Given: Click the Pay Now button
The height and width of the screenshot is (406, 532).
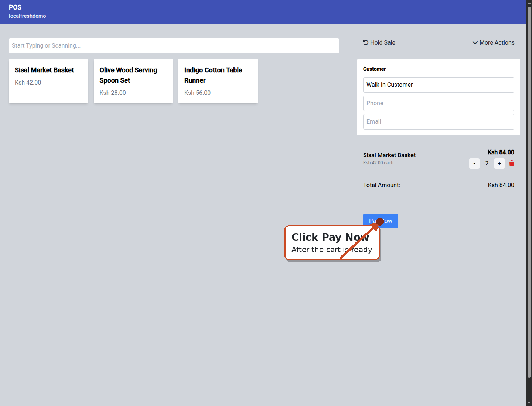Looking at the screenshot, I should (381, 221).
